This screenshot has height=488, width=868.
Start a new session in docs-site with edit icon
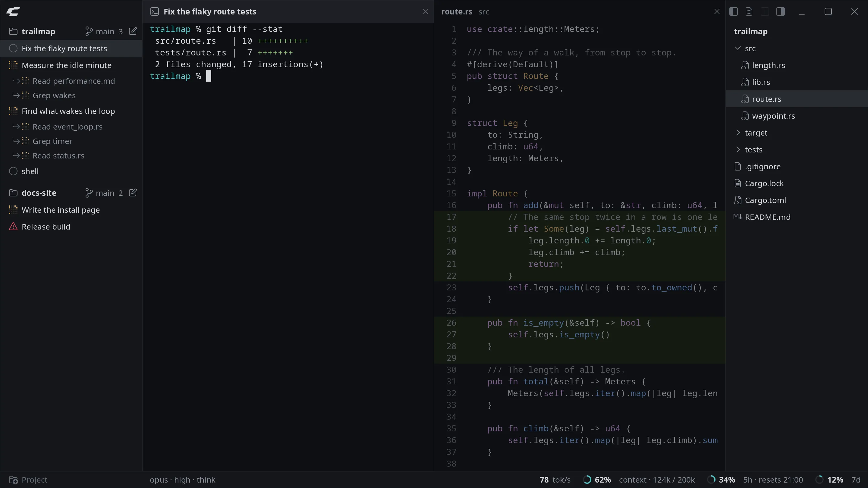pyautogui.click(x=133, y=193)
